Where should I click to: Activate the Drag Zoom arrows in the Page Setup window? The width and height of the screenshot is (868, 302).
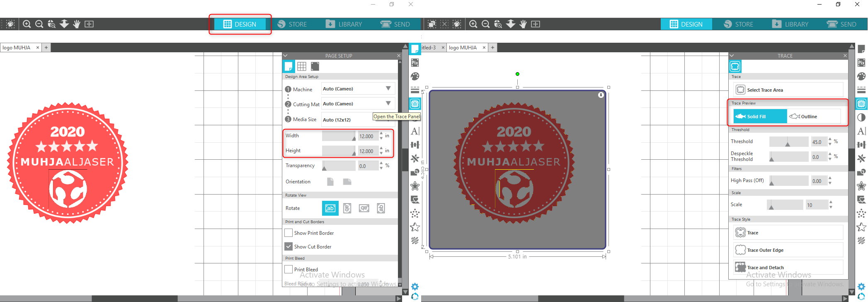click(64, 24)
